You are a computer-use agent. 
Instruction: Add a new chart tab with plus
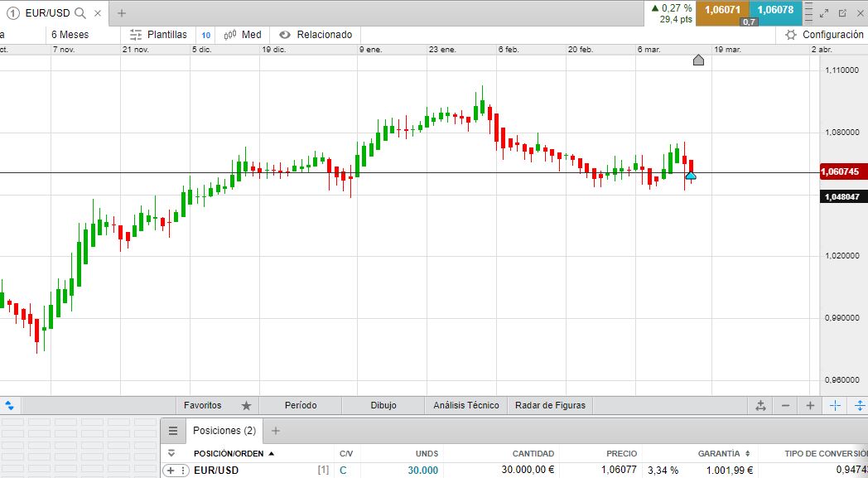click(122, 12)
